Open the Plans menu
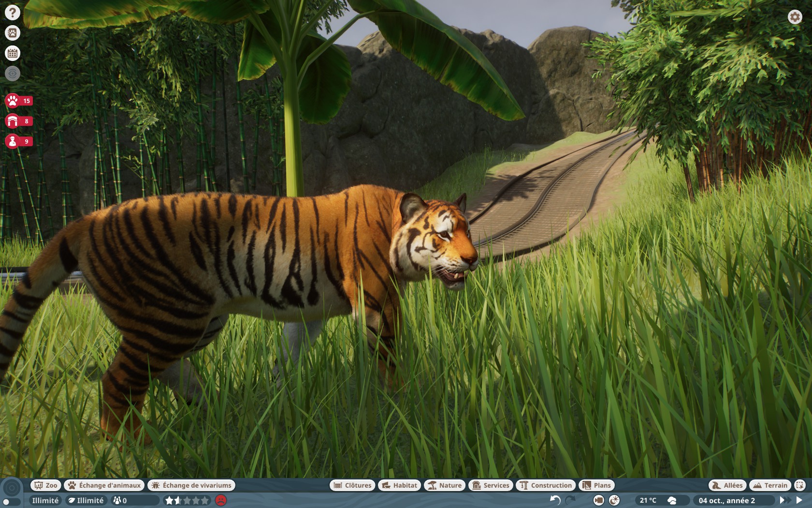This screenshot has height=508, width=812. [x=596, y=485]
